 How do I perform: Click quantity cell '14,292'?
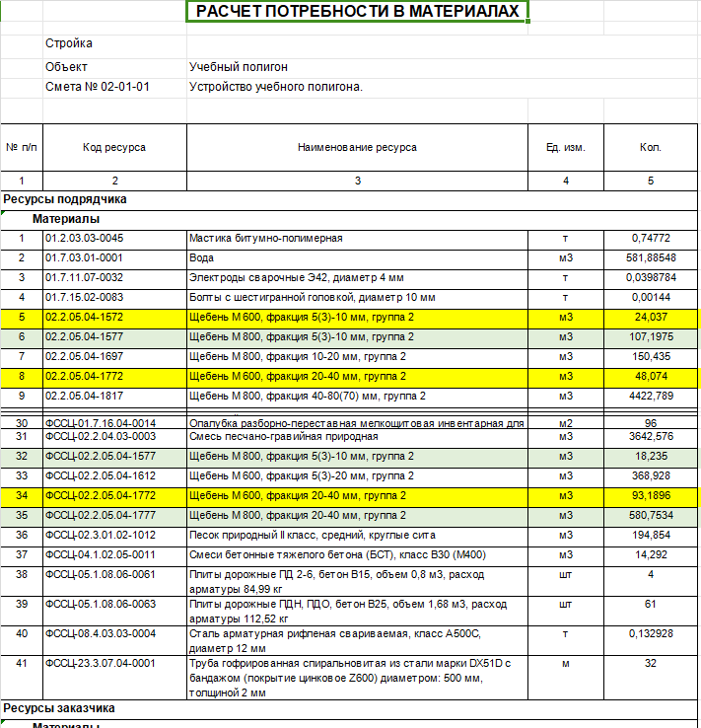coord(651,555)
